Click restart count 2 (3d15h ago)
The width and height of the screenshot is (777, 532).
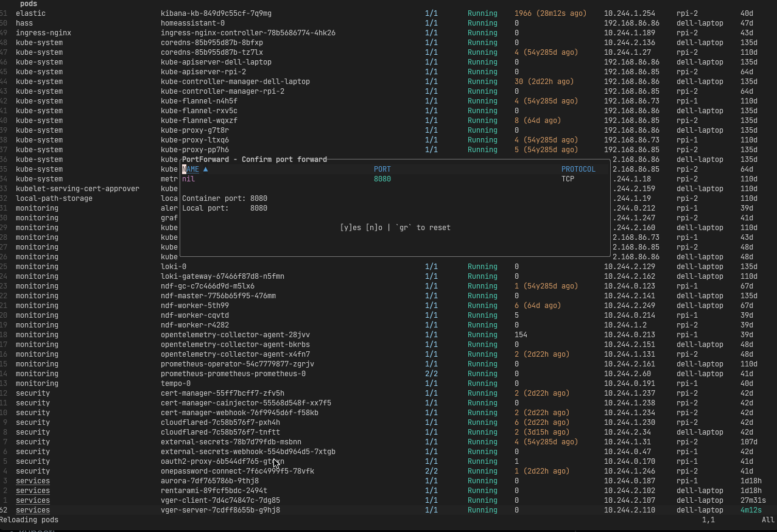(542, 432)
